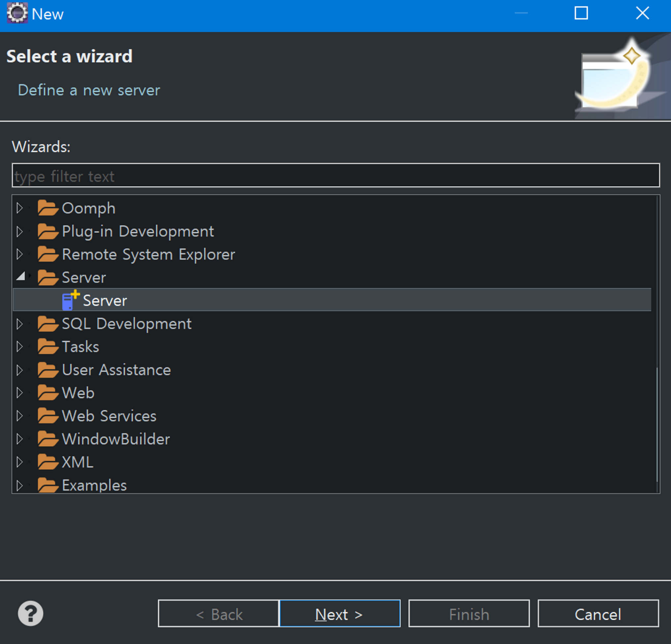The height and width of the screenshot is (644, 671).
Task: Expand the Remote System Explorer node
Action: 19,254
